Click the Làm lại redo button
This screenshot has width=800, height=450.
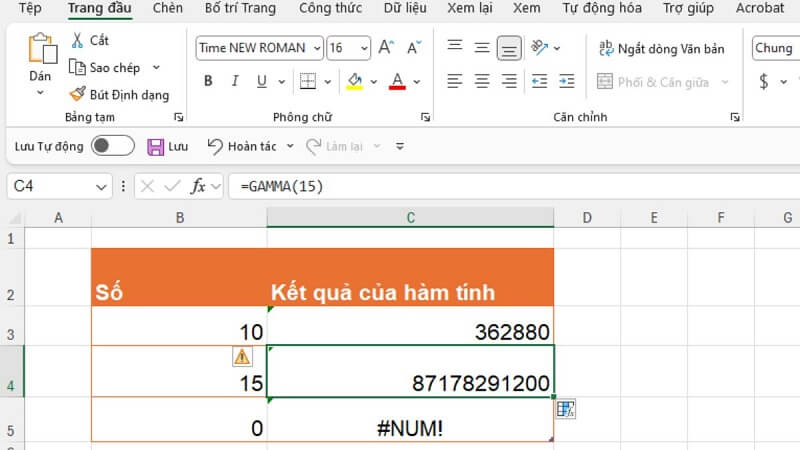click(x=335, y=146)
